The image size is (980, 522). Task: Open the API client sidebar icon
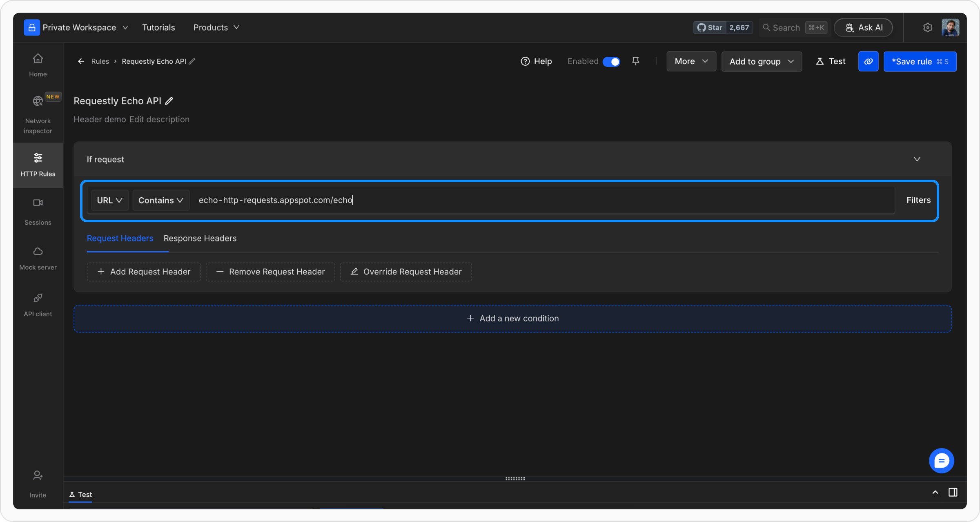[38, 298]
